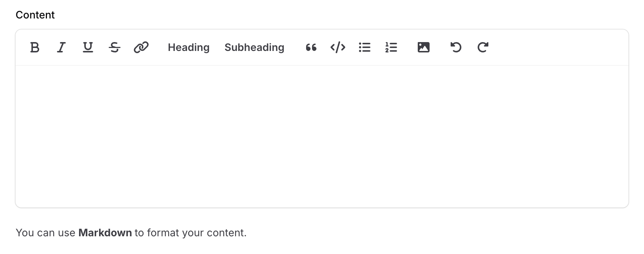Screen dimensions: 644x254
Task: Click the bold Markdown text
Action: (x=105, y=233)
